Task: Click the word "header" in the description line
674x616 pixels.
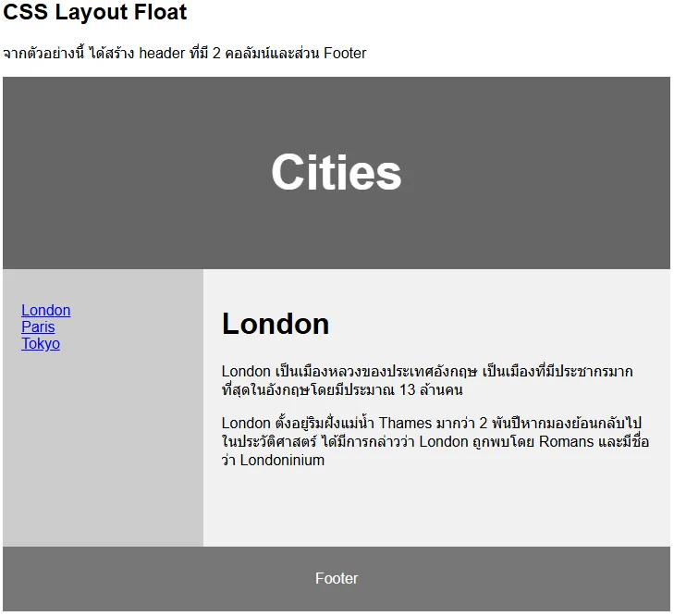Action: pyautogui.click(x=162, y=54)
